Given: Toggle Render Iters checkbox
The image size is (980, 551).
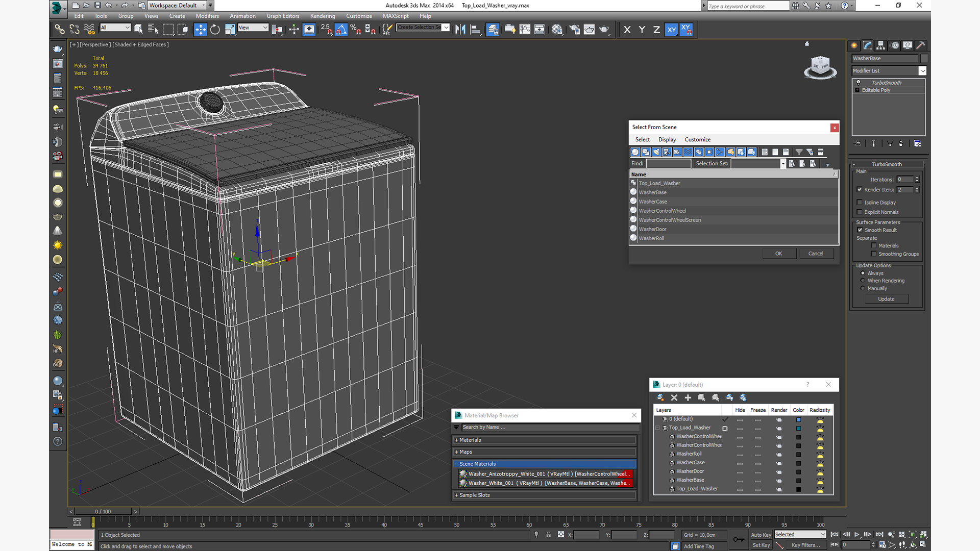Looking at the screenshot, I should point(860,189).
